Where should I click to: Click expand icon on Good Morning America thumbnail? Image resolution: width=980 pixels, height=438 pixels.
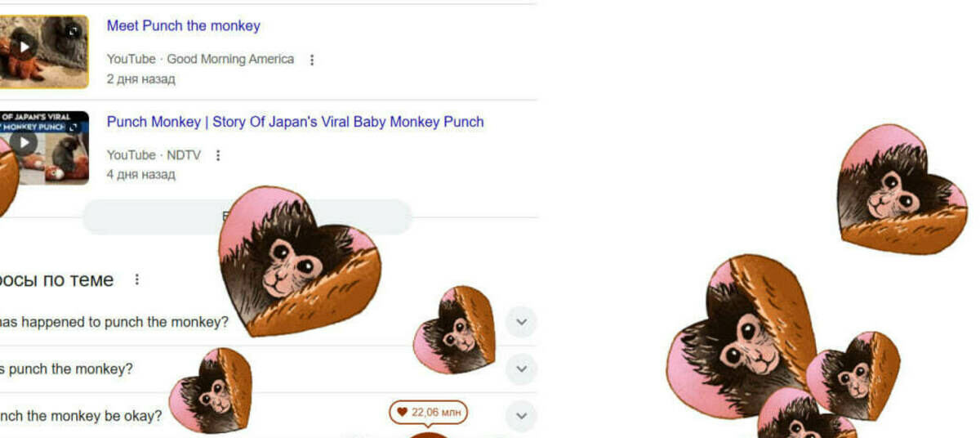[x=73, y=31]
